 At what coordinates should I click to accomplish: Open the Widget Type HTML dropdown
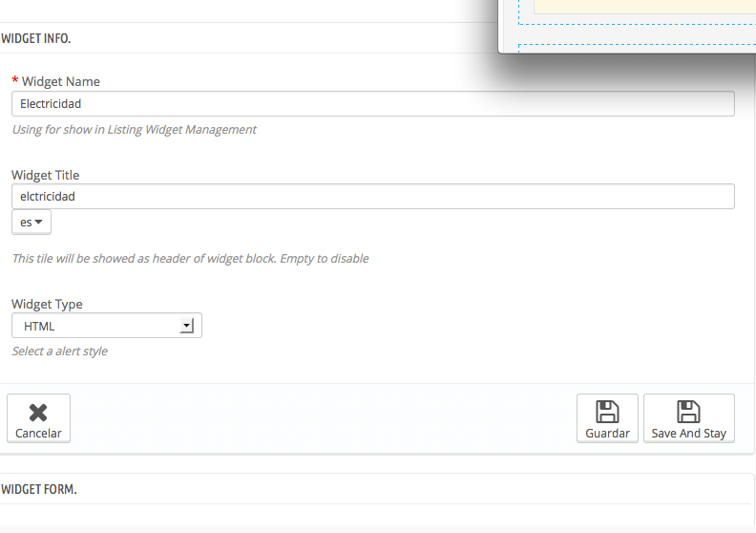tap(107, 326)
